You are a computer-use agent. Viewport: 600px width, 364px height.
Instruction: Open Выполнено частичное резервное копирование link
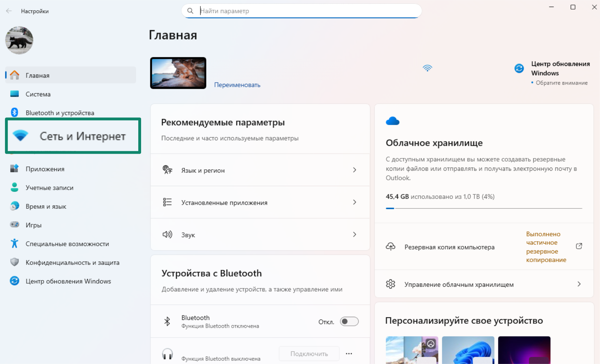[x=546, y=247]
